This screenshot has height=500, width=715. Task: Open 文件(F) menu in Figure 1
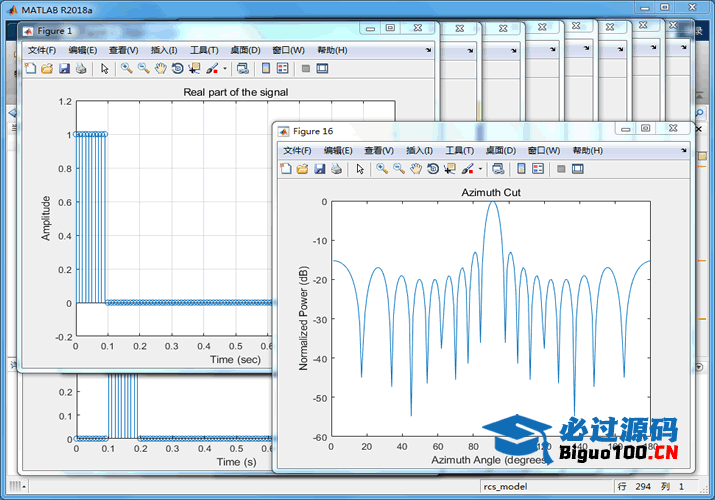pos(42,50)
